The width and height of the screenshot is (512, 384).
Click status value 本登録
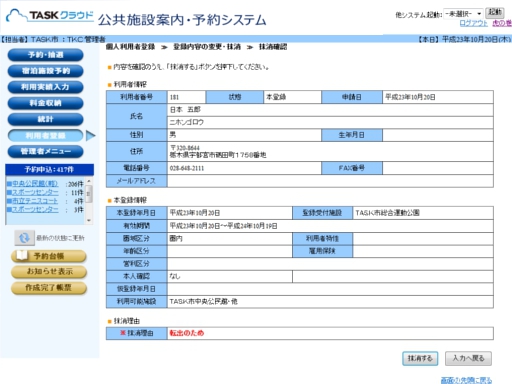pyautogui.click(x=276, y=97)
